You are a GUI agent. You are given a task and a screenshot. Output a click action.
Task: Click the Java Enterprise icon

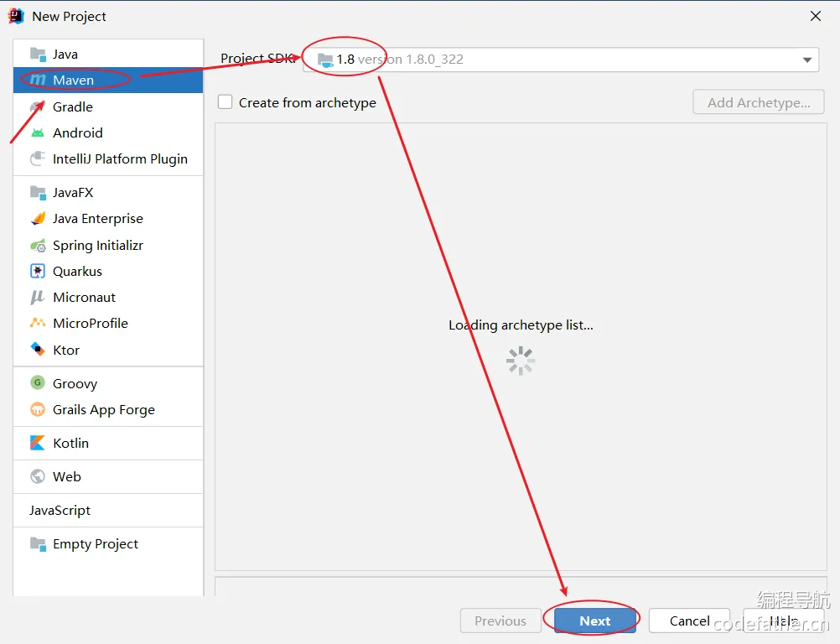(38, 219)
